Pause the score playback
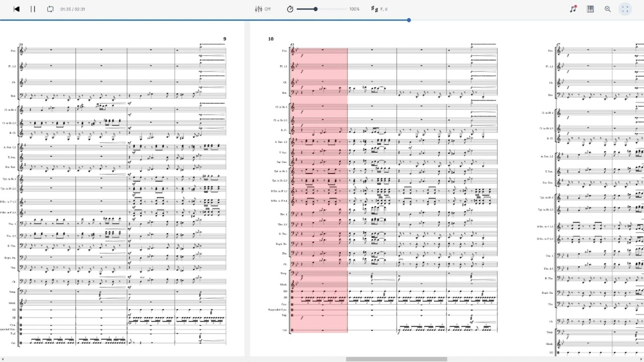The image size is (644, 362). pyautogui.click(x=33, y=9)
